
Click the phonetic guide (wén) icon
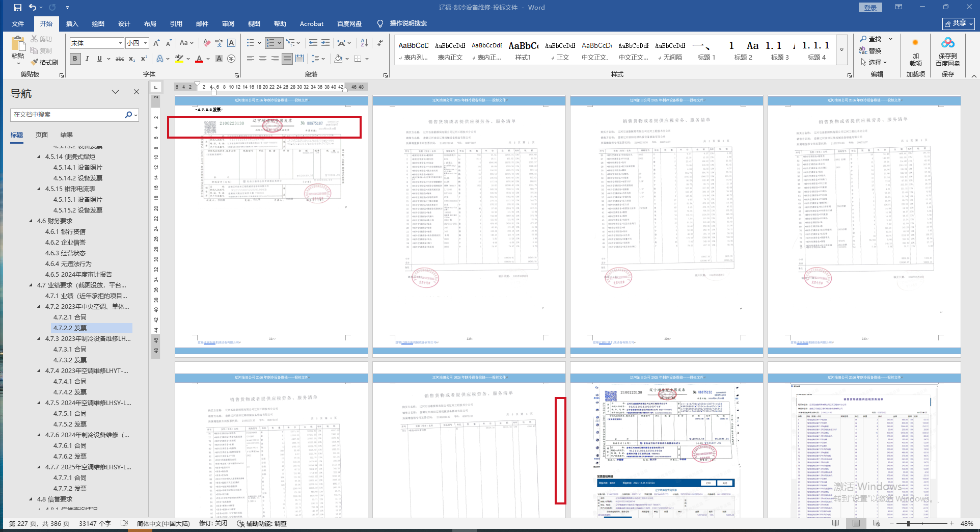tap(219, 43)
